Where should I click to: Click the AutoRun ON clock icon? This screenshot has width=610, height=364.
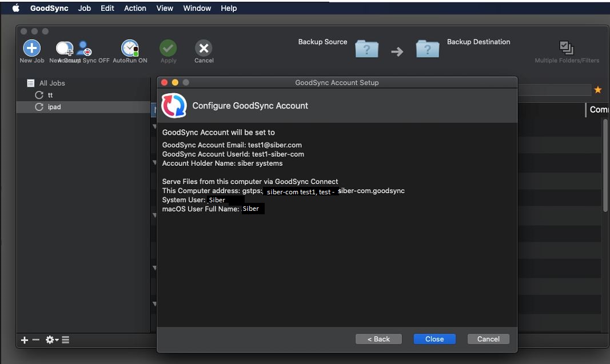coord(130,48)
